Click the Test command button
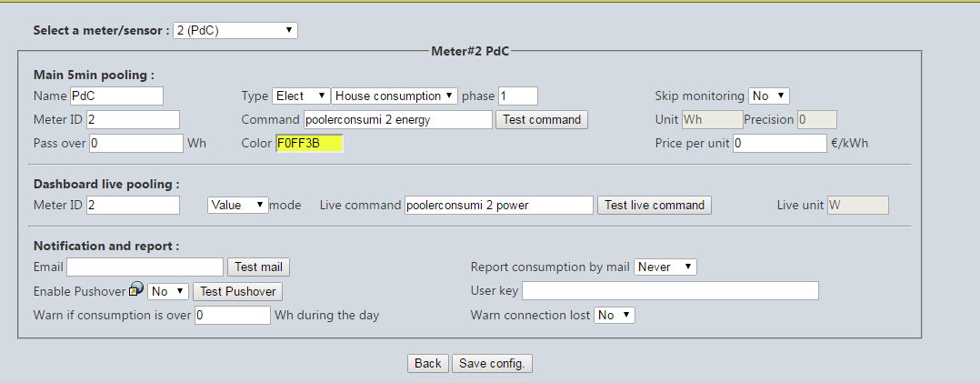980x383 pixels. [x=541, y=119]
